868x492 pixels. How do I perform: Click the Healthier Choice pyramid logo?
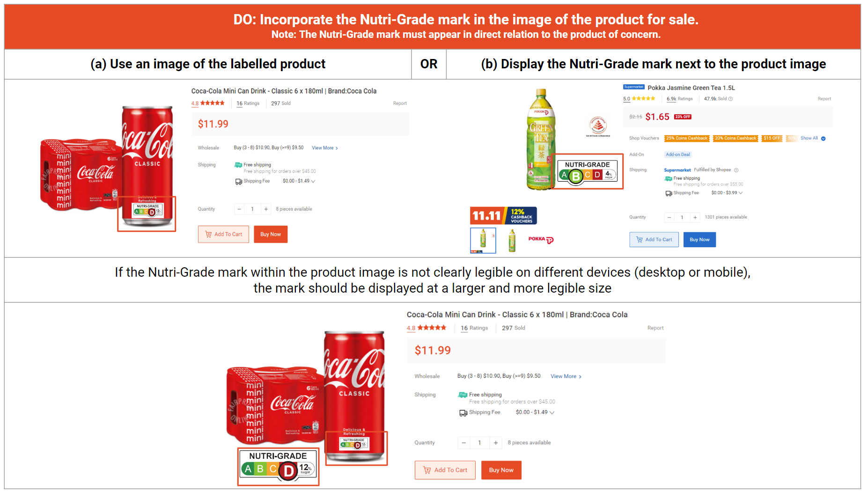[598, 126]
